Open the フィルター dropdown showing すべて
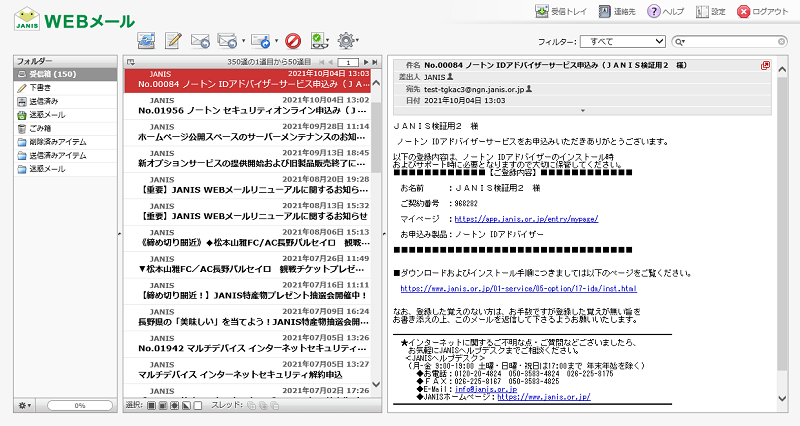 click(x=623, y=41)
